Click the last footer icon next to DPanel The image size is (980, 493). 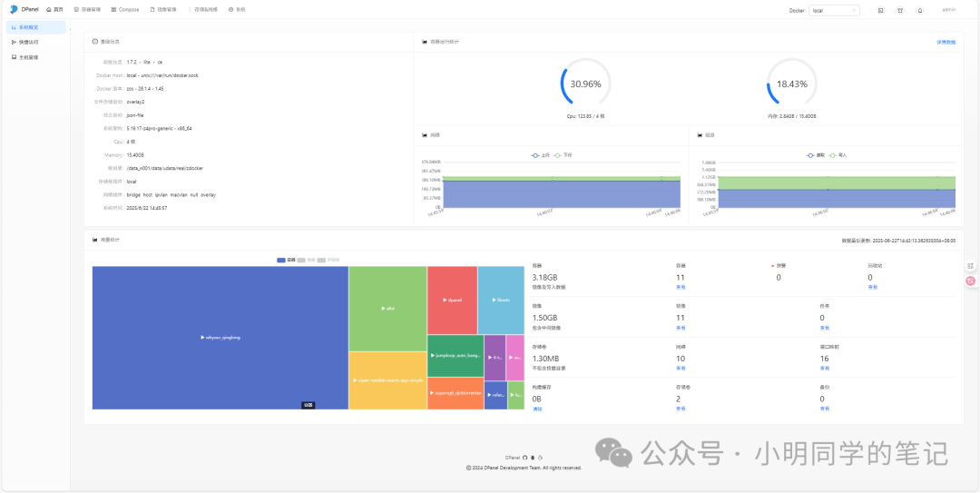coord(540,458)
